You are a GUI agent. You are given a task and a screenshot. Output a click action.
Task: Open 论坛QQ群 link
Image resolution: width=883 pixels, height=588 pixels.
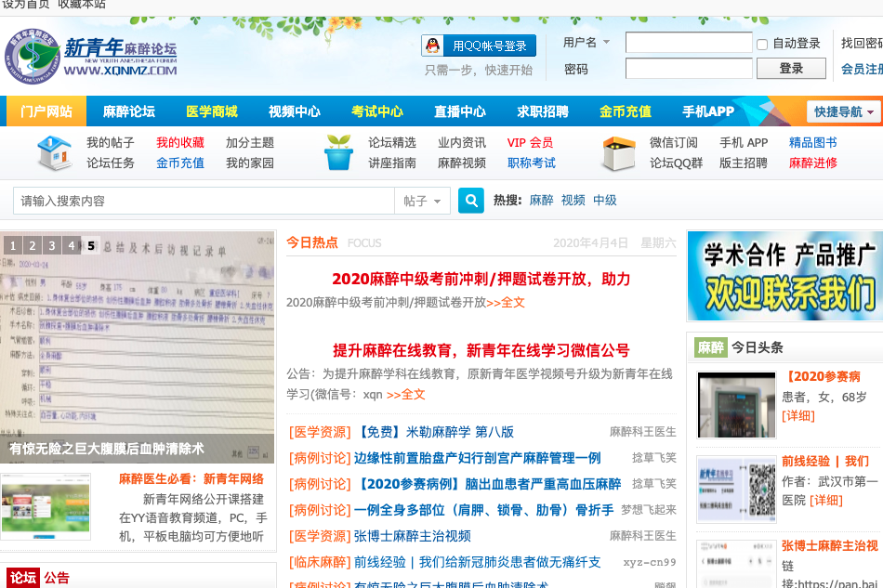coord(677,163)
